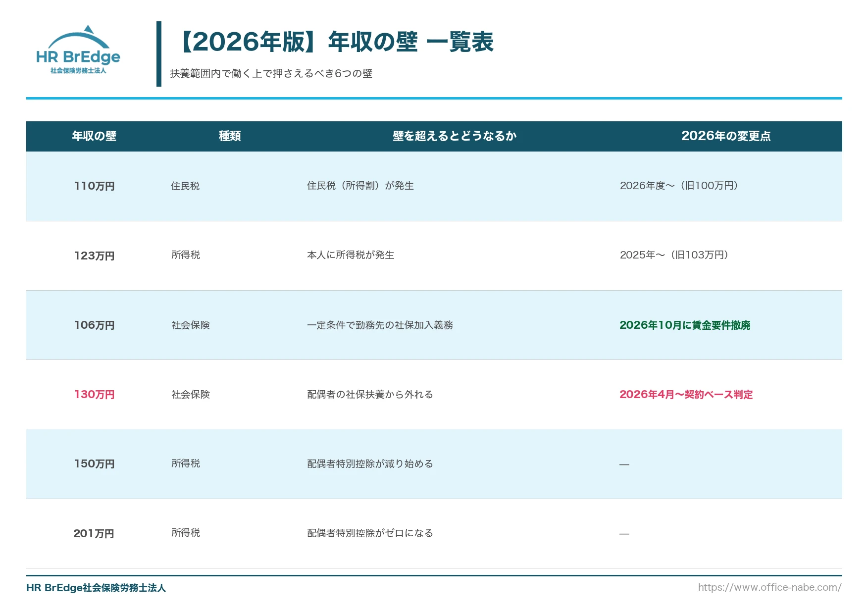Click 本人に所得税が発生 text
The height and width of the screenshot is (614, 868).
(x=351, y=255)
